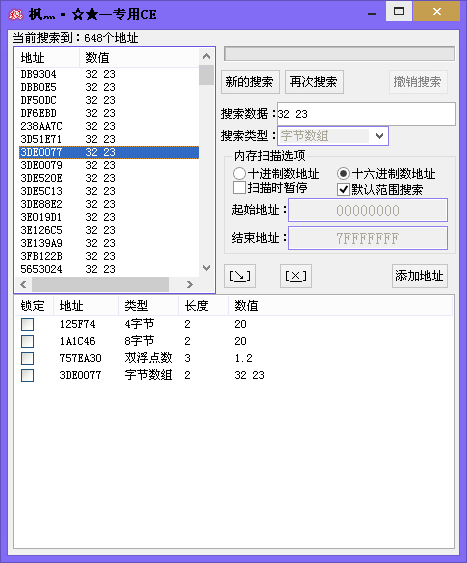Click value 20 in the 125F74 row
This screenshot has width=467, height=563.
coord(240,324)
